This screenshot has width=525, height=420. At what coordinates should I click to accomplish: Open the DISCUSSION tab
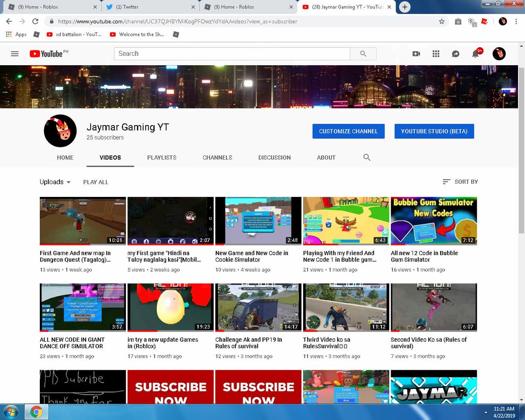click(x=274, y=157)
